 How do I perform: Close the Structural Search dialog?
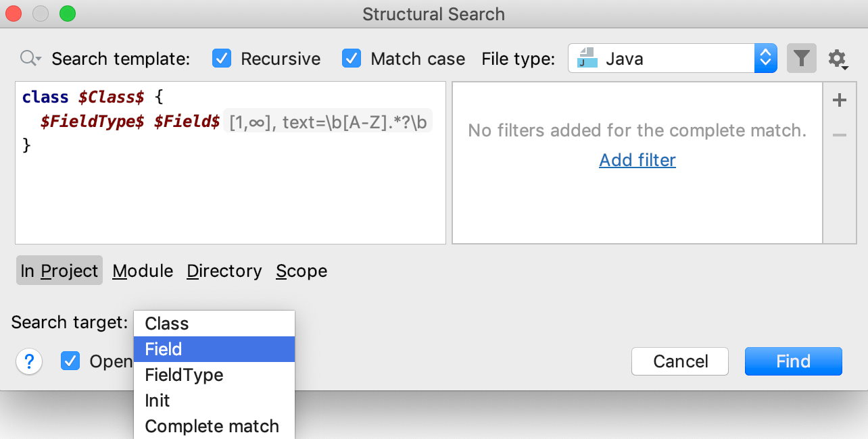point(14,13)
